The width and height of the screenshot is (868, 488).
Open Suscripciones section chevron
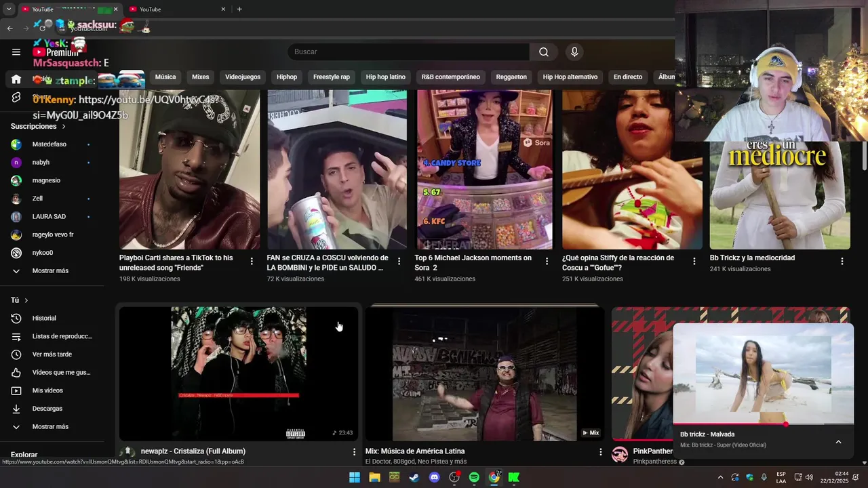[x=64, y=127]
